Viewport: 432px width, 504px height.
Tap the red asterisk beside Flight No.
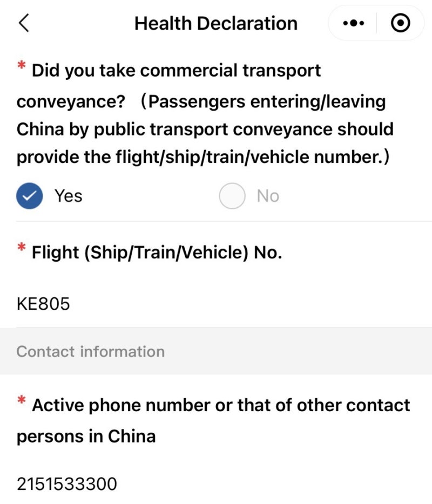22,247
